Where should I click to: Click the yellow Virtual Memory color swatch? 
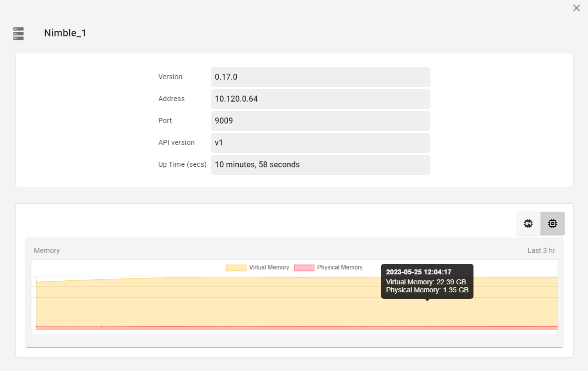point(235,267)
